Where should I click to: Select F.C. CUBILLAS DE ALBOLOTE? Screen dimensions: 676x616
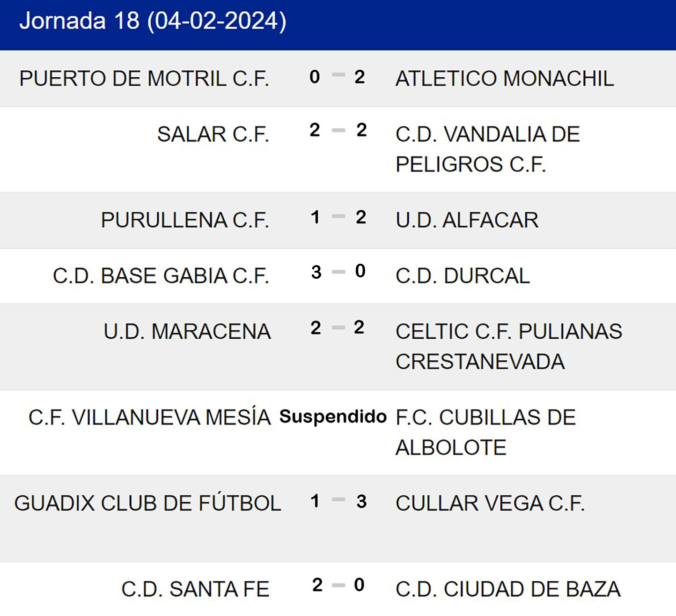coord(485,432)
